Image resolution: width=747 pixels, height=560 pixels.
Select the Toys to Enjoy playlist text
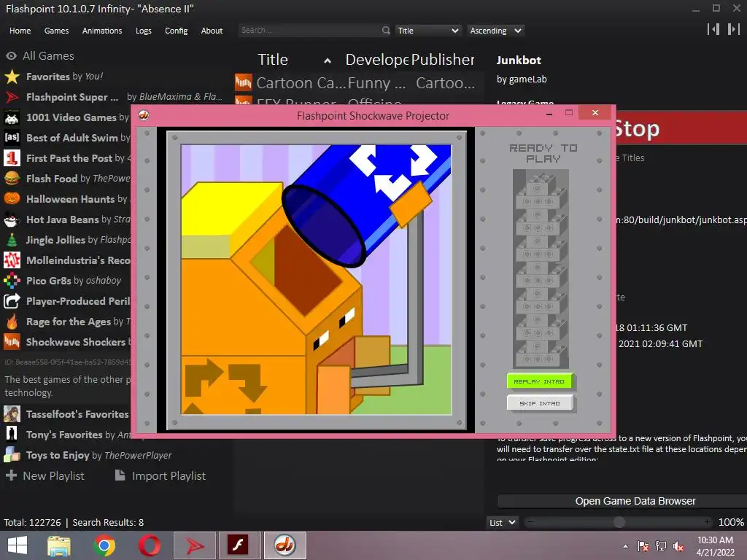click(x=99, y=455)
